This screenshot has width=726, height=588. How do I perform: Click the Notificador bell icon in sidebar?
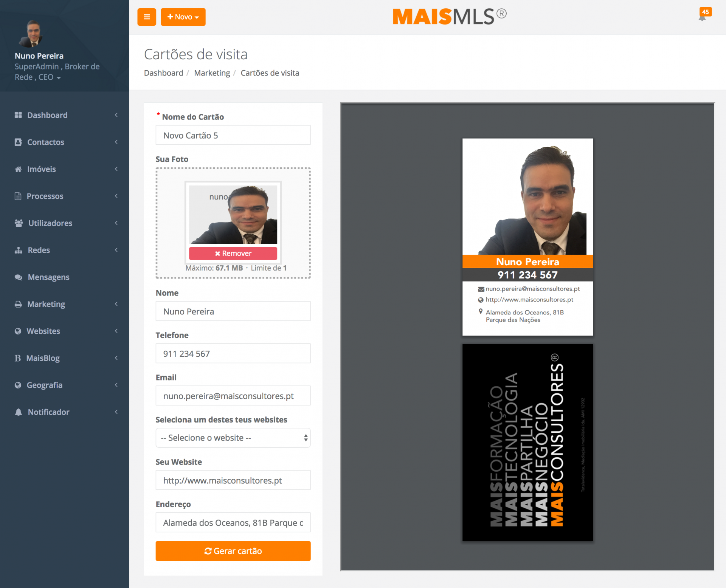(18, 412)
